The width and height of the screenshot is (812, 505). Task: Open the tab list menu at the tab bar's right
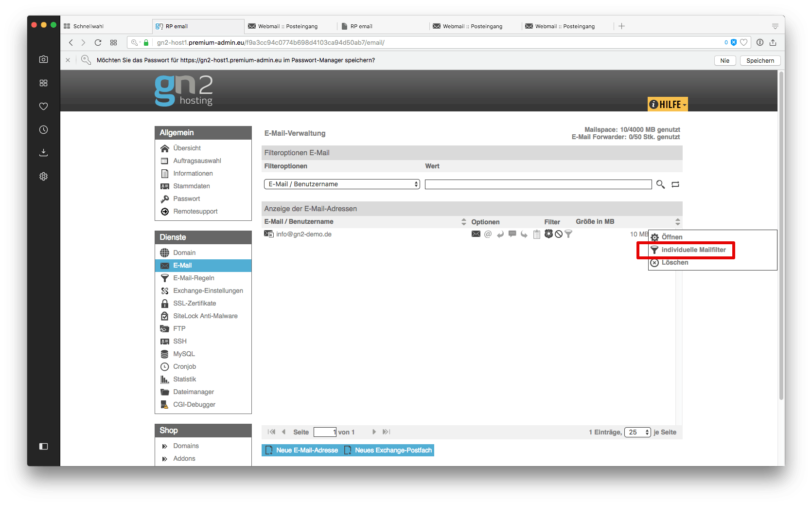point(775,26)
